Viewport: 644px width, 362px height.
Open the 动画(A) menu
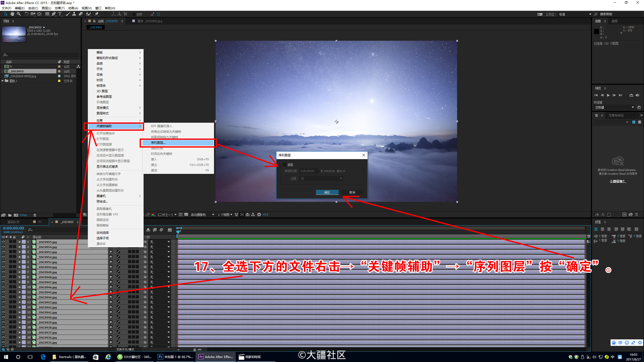(73, 8)
